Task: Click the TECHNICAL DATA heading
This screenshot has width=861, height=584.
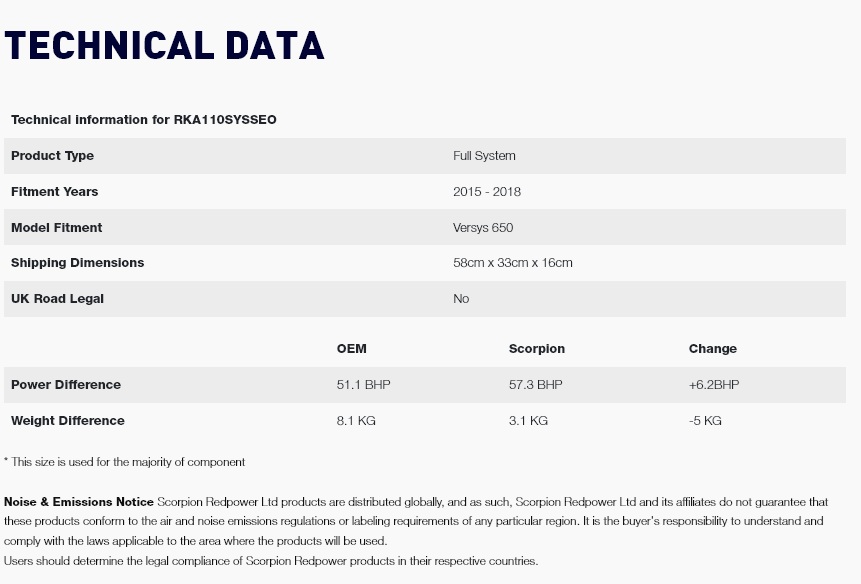Action: 165,47
